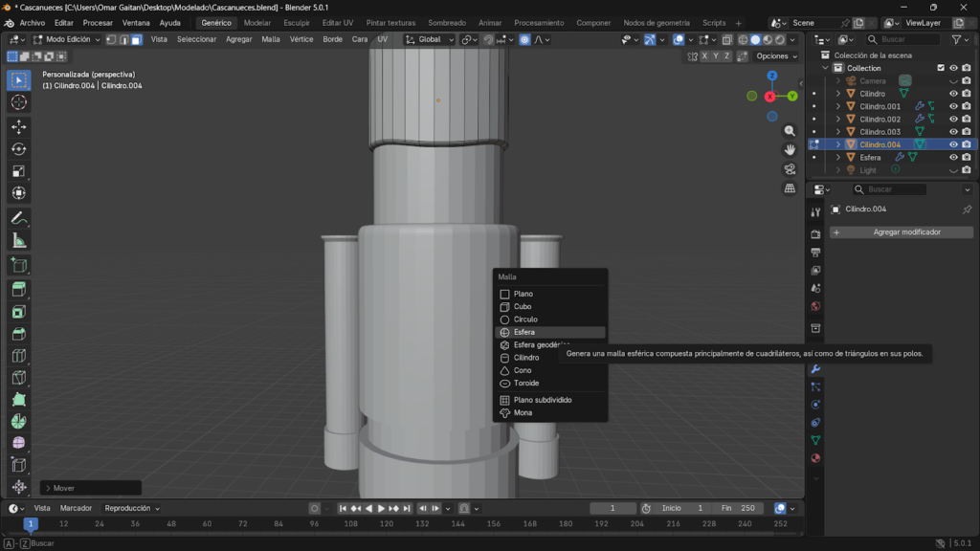Pick the Annotate pencil tool
The width and height of the screenshot is (980, 551).
click(x=19, y=218)
